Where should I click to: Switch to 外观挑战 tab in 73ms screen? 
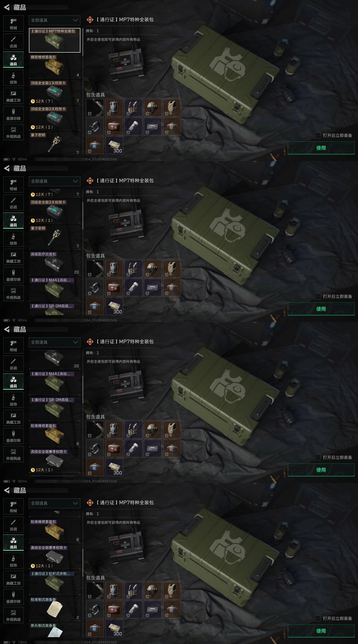click(x=13, y=615)
